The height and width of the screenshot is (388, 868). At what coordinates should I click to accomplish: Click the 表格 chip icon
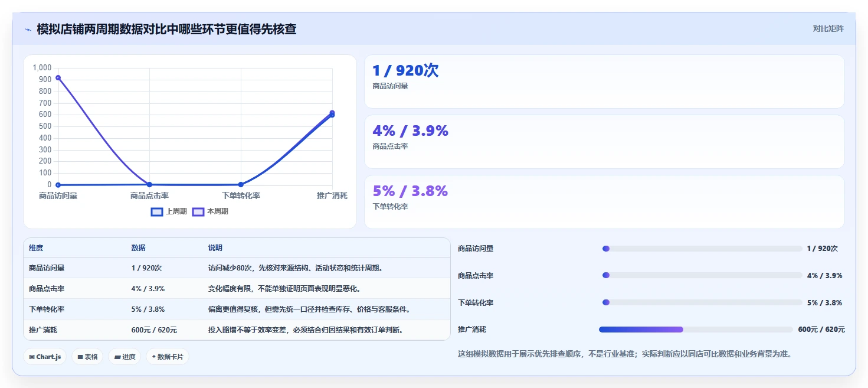click(80, 357)
